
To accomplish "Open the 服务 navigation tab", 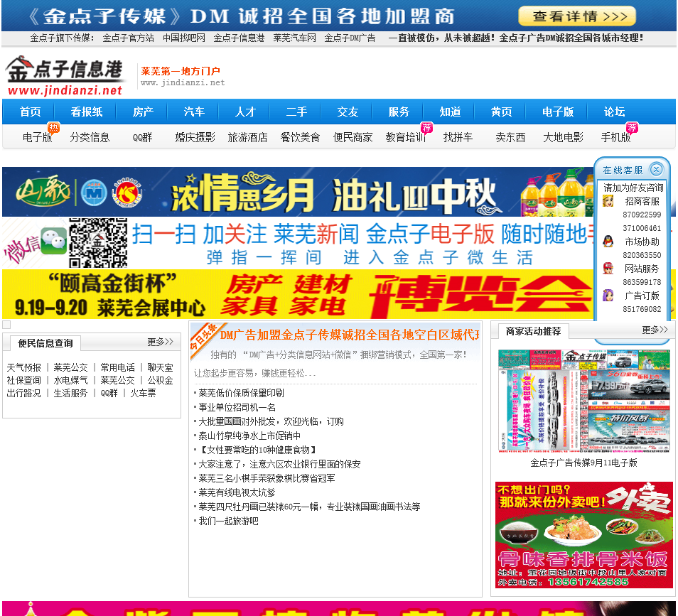I will pyautogui.click(x=399, y=112).
